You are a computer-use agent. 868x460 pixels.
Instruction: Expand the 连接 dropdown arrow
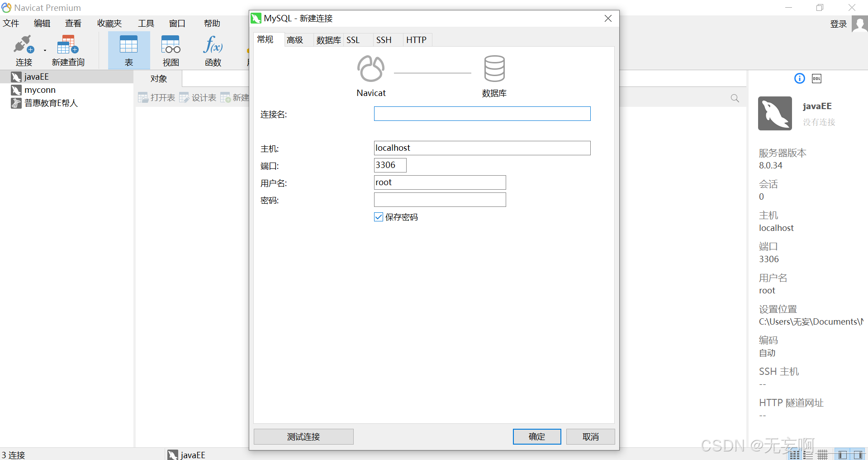point(45,50)
